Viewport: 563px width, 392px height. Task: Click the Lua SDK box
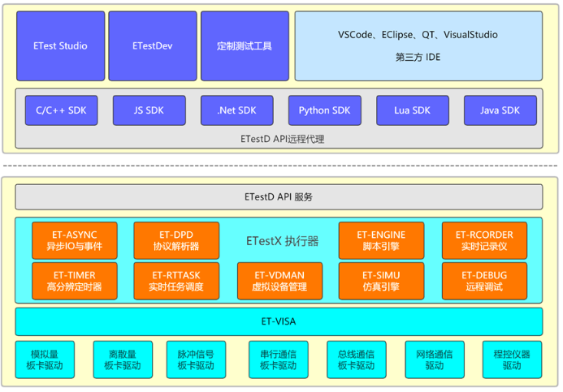click(x=413, y=110)
